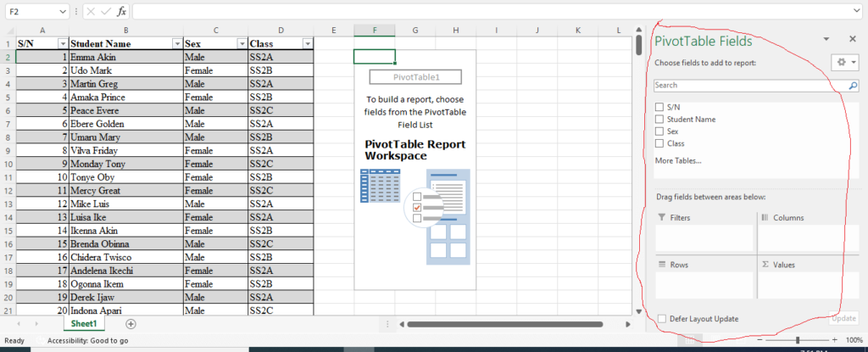Click cell containing Emma Akin
The image size is (868, 352).
click(126, 57)
